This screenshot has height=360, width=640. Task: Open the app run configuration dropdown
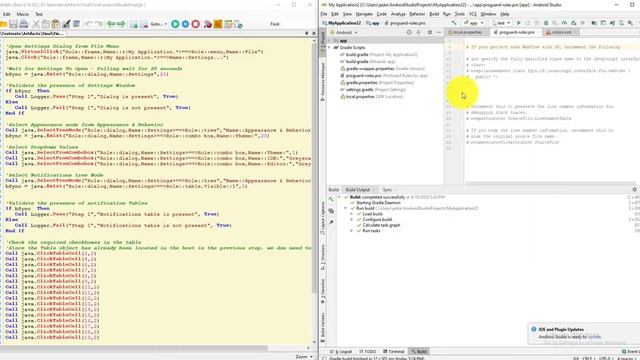click(x=473, y=23)
